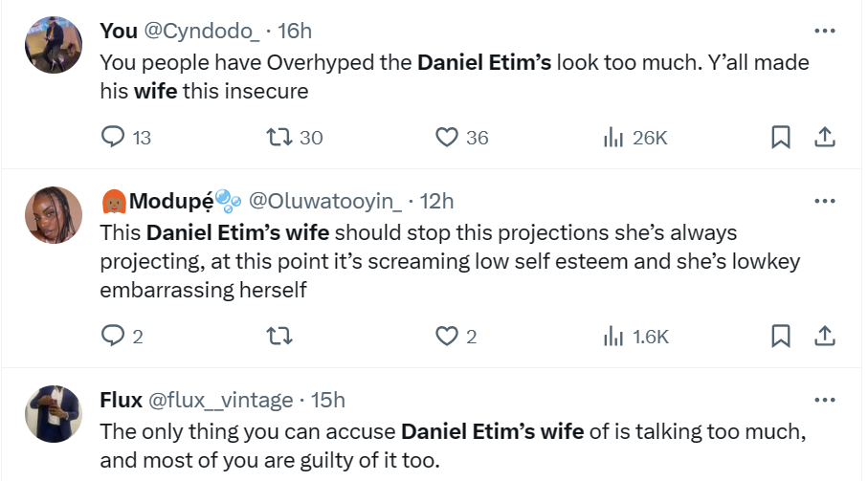Click Flux's profile avatar
The image size is (868, 481).
53,413
